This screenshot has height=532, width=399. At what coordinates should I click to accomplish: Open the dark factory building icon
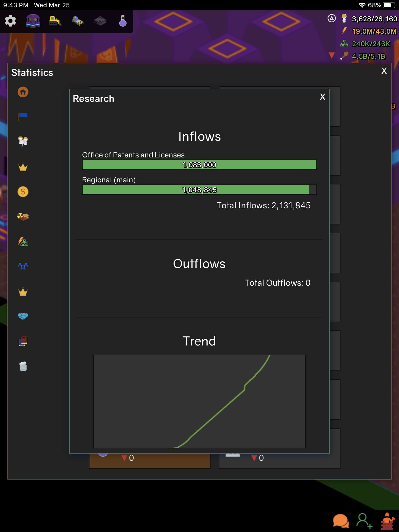click(x=100, y=21)
